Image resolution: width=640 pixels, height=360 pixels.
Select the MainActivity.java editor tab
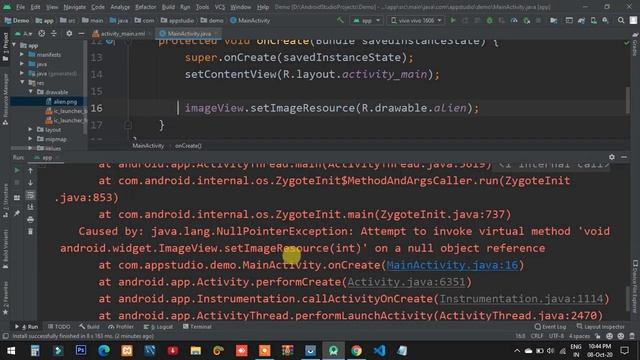189,33
